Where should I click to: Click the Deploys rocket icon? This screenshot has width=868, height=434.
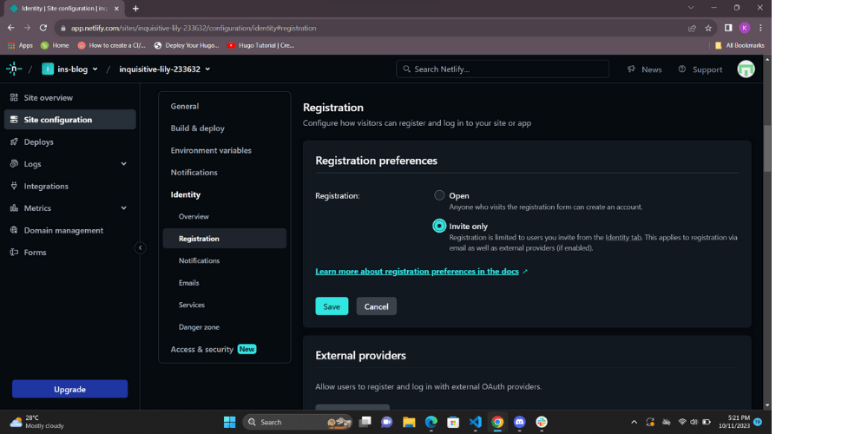(14, 142)
